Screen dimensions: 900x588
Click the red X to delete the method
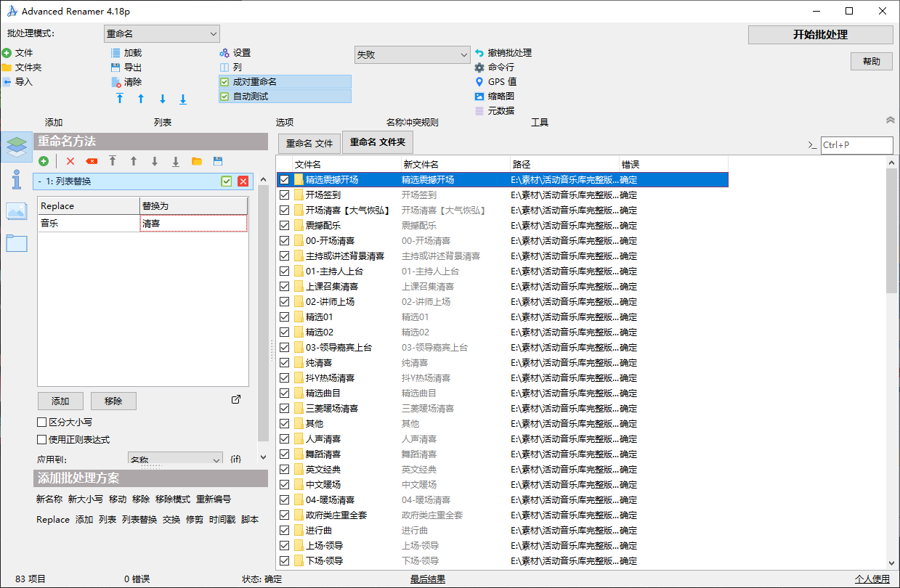[x=243, y=181]
